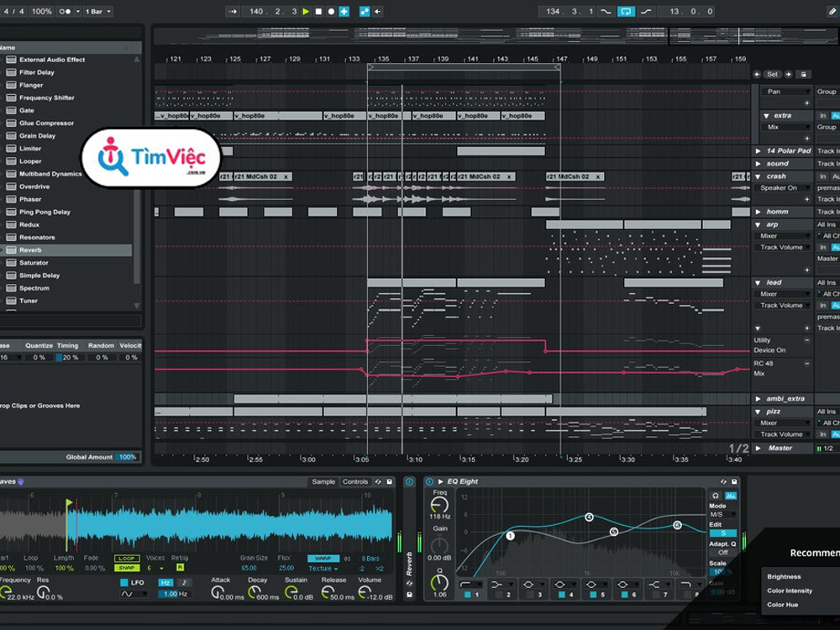The height and width of the screenshot is (630, 840).
Task: Collapse the crash track
Action: [758, 176]
